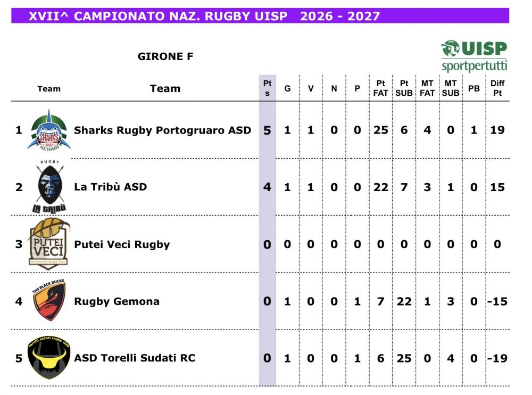Click the Putei Veci shield logo
Screen dimensions: 532x395
[49, 244]
